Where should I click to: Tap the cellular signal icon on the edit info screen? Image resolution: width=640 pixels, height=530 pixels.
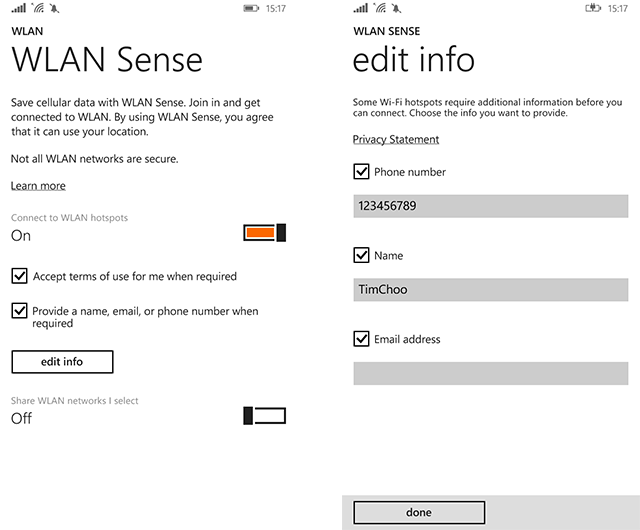361,8
